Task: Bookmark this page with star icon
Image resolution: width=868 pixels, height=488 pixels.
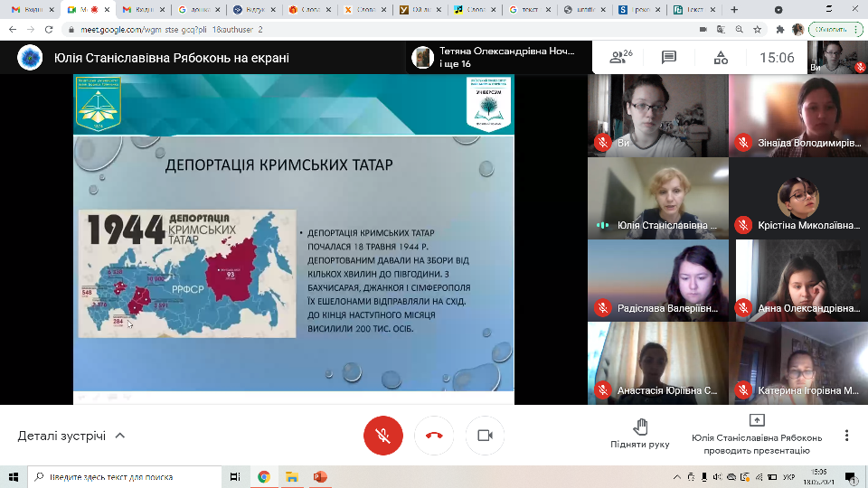Action: click(758, 29)
